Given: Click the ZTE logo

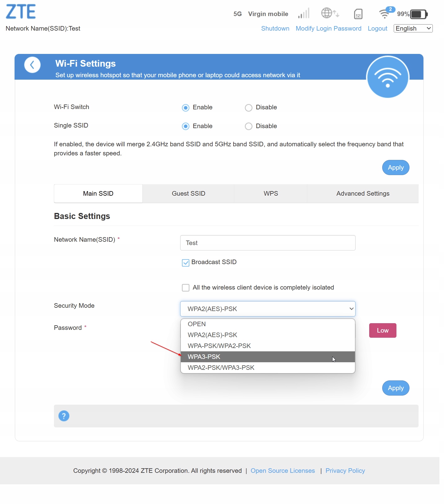Looking at the screenshot, I should [21, 12].
